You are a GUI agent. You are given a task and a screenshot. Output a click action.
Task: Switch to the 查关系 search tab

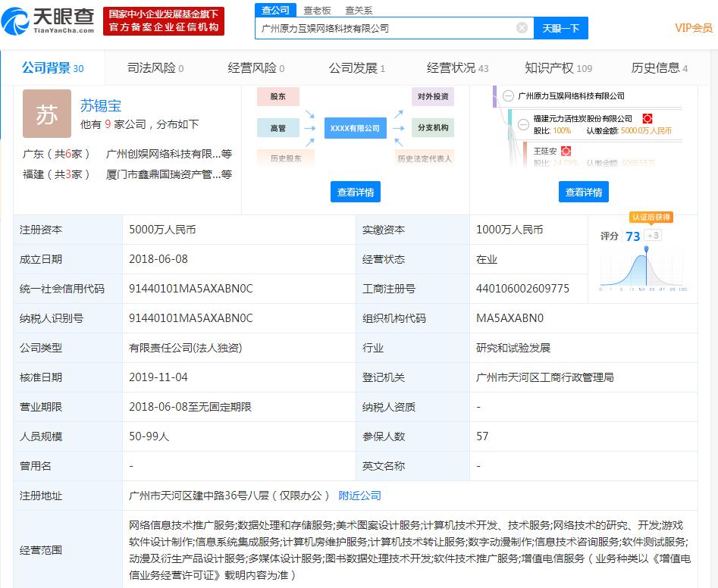point(359,11)
